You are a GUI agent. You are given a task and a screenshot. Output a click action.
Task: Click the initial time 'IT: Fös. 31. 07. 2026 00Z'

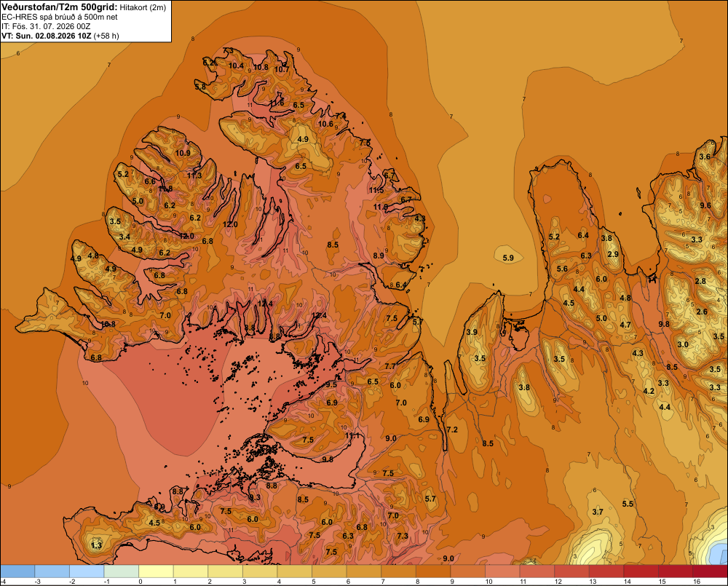pos(46,26)
